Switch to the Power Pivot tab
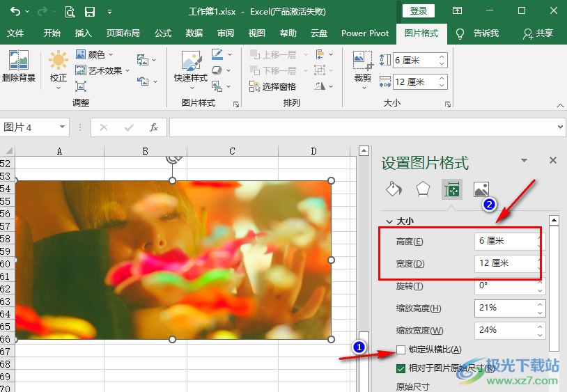The width and height of the screenshot is (567, 392). coord(365,33)
